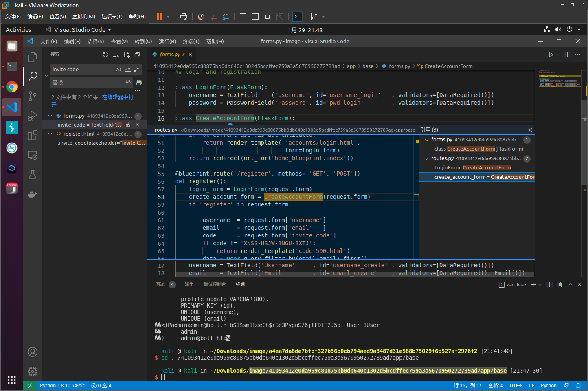588x391 pixels.
Task: Collapse the forms.py search result group
Action: tap(50, 116)
